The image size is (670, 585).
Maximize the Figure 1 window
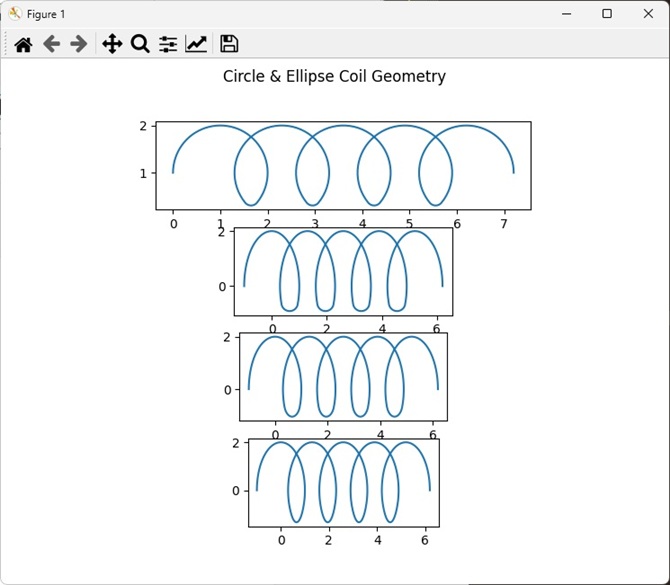607,14
